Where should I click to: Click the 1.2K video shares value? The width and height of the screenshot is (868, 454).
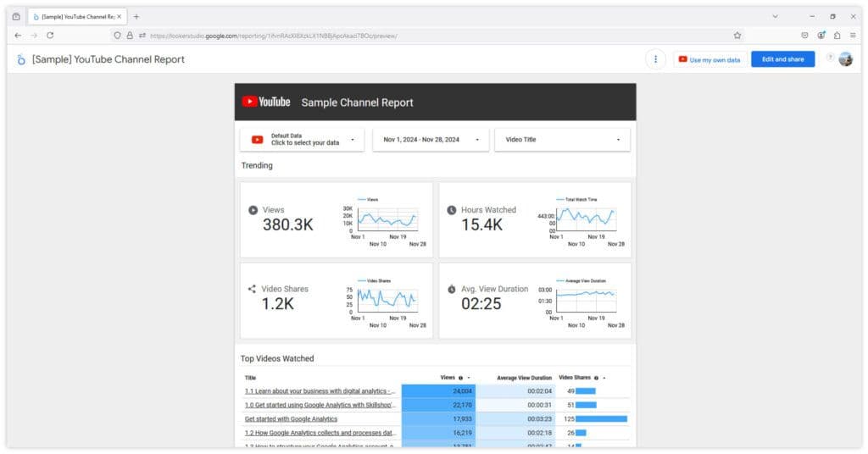pos(278,303)
